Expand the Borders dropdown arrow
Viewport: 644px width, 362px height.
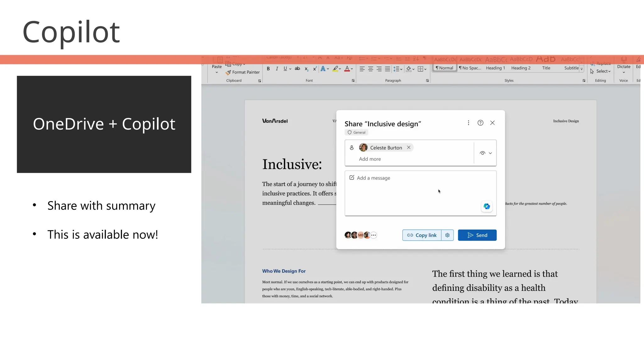tap(425, 69)
